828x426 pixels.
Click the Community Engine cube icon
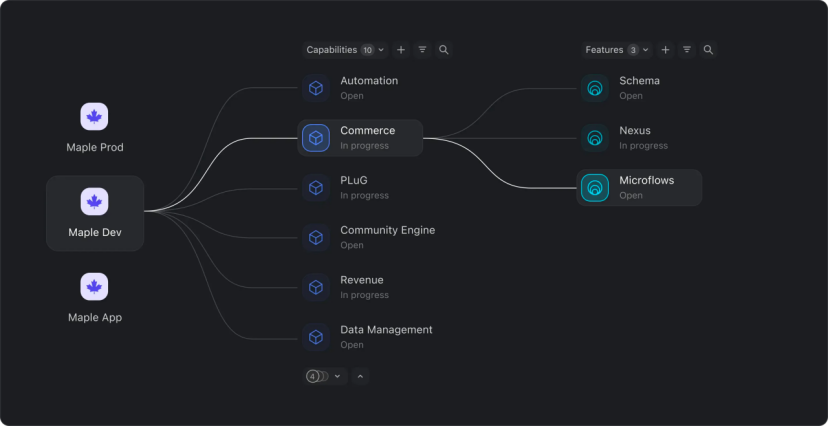pos(316,238)
